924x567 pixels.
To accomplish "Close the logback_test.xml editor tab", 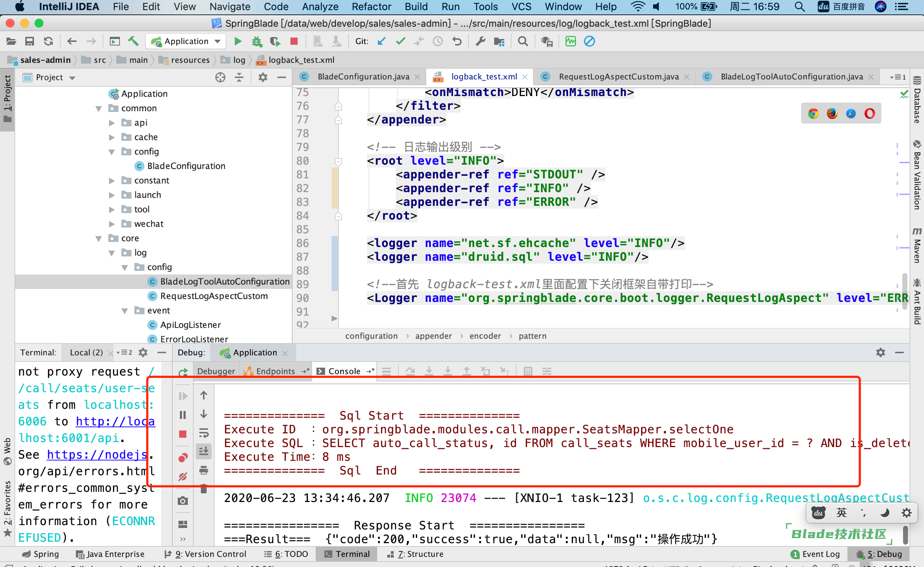I will [525, 77].
